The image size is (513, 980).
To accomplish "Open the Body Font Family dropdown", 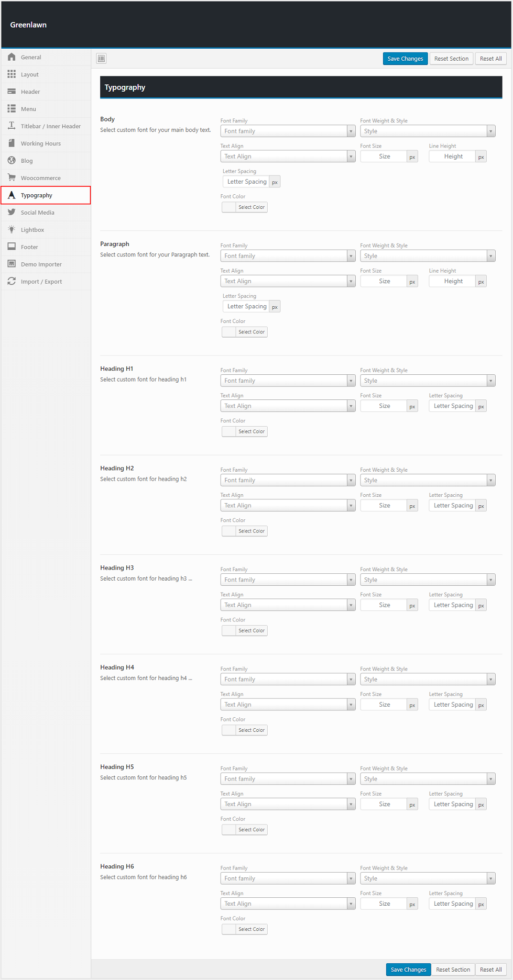I will coord(288,131).
